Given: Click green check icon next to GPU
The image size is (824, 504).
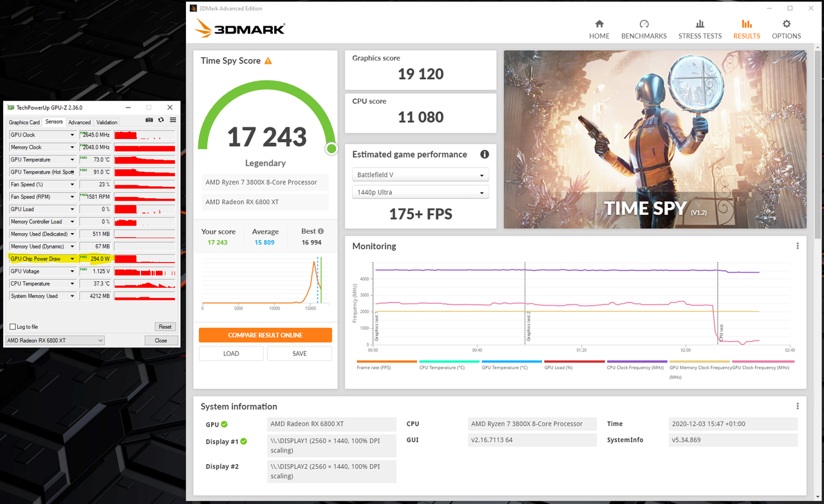Looking at the screenshot, I should coord(224,424).
